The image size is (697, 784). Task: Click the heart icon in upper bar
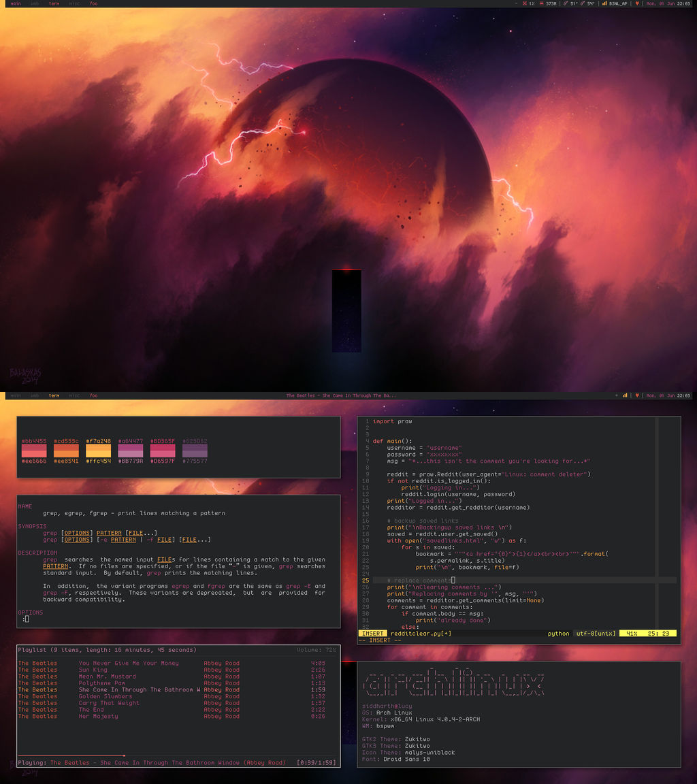[637, 3]
